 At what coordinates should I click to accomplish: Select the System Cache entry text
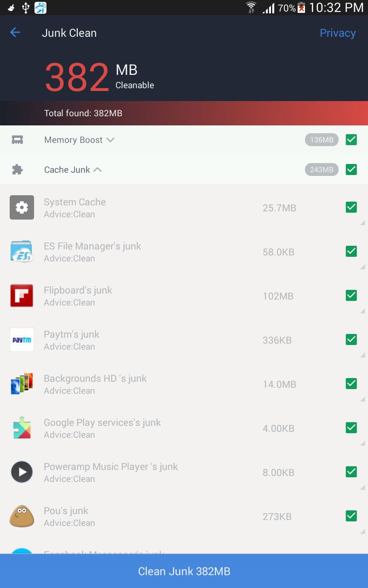[x=75, y=202]
